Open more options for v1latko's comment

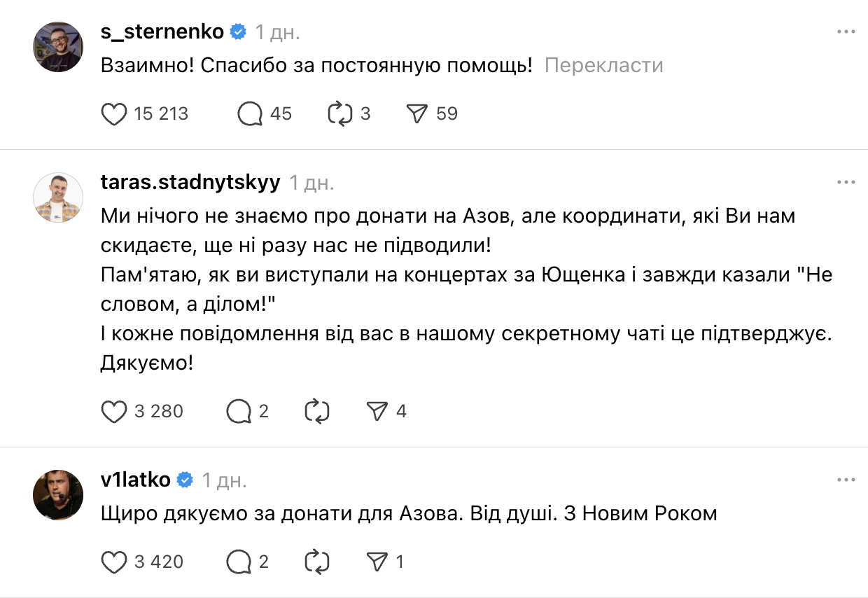[846, 480]
